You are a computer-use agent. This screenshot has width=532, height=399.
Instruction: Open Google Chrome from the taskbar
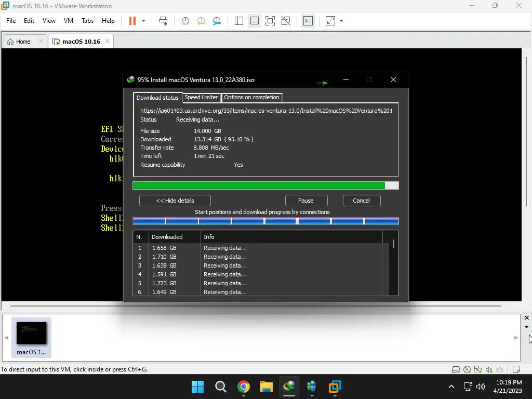coord(243,387)
